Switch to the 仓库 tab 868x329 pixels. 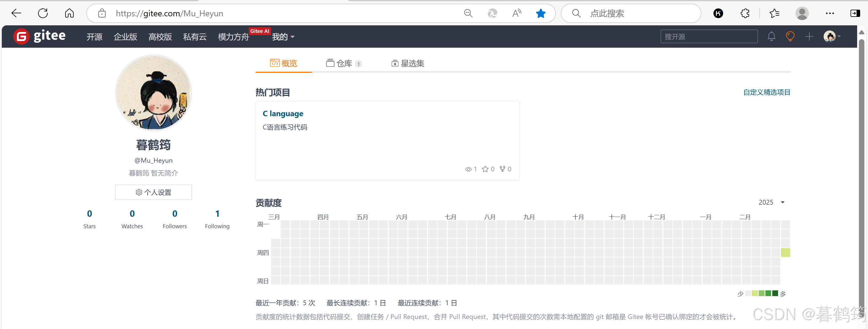coord(343,63)
